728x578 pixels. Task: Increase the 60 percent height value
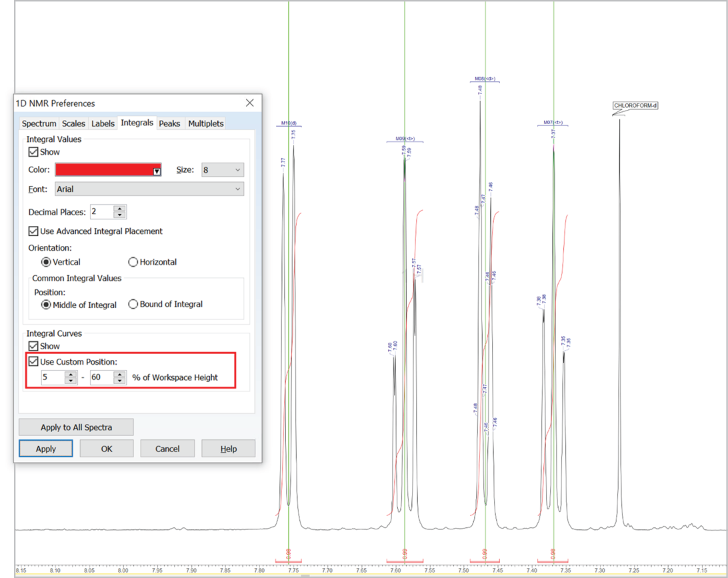tap(119, 374)
